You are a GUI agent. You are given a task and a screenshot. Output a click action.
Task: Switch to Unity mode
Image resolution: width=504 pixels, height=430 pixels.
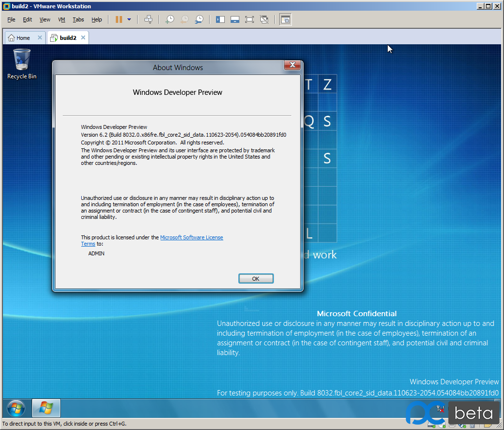pyautogui.click(x=264, y=19)
